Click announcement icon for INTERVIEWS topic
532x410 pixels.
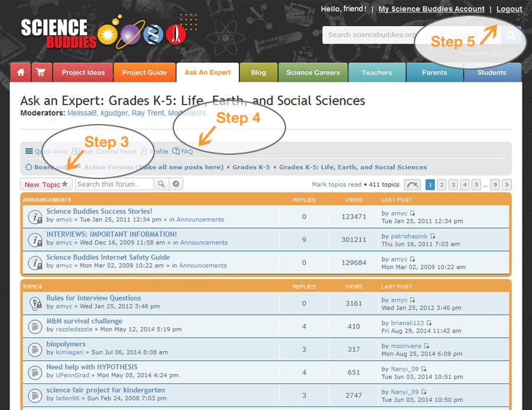coord(35,240)
